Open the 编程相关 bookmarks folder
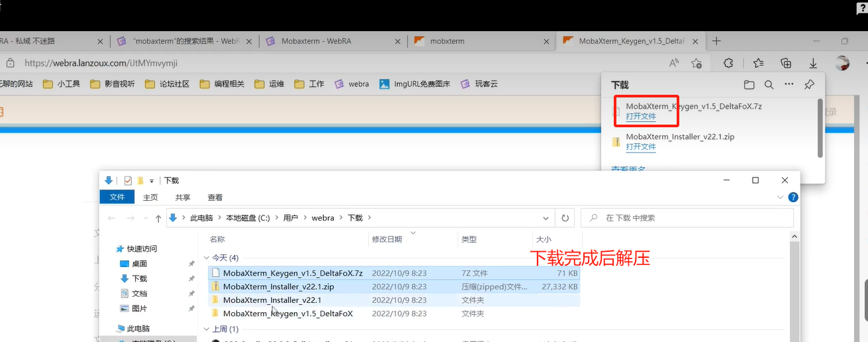The height and width of the screenshot is (342, 868). tap(222, 84)
